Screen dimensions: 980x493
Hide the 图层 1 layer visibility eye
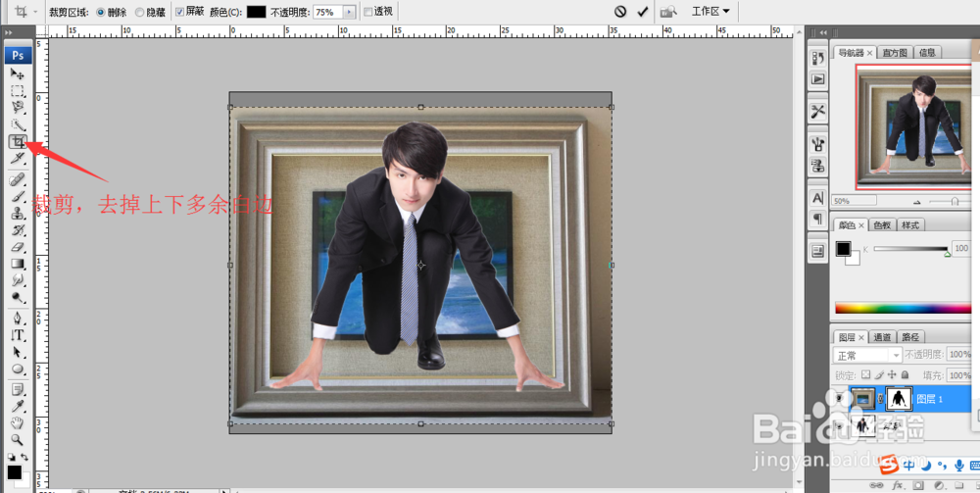click(x=838, y=398)
